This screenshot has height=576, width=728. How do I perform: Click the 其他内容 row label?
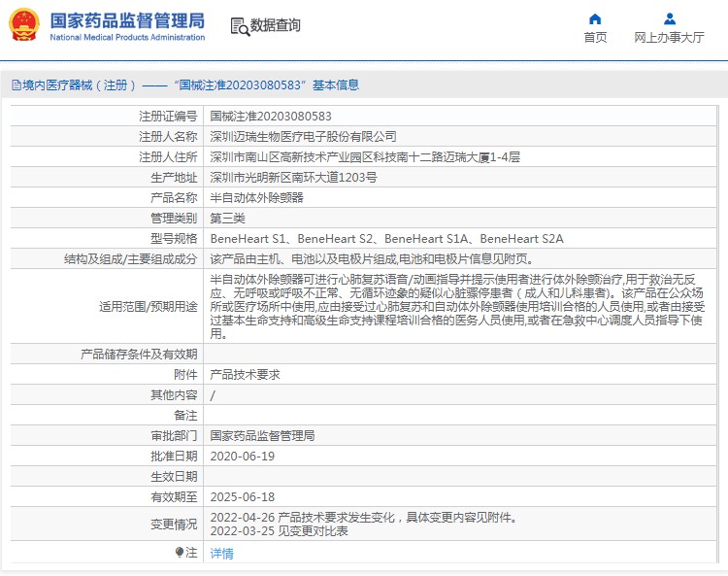[x=174, y=394]
